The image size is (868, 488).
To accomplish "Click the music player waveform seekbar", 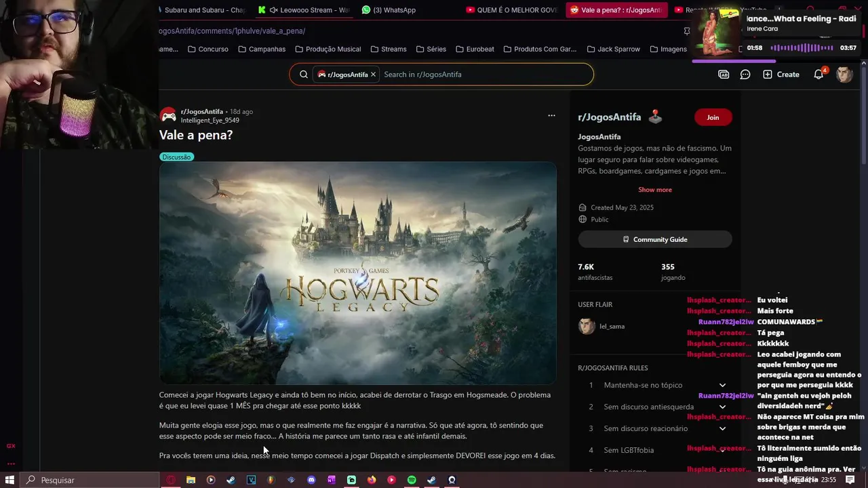I will [x=802, y=48].
